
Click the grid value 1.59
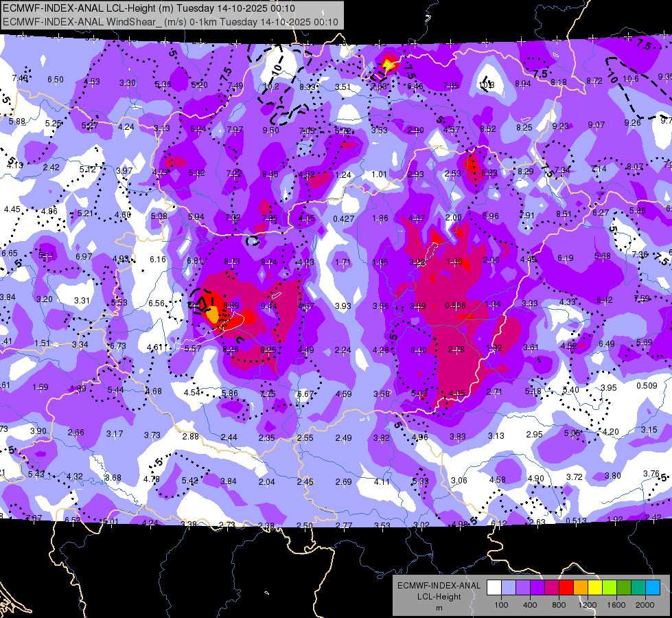40,387
